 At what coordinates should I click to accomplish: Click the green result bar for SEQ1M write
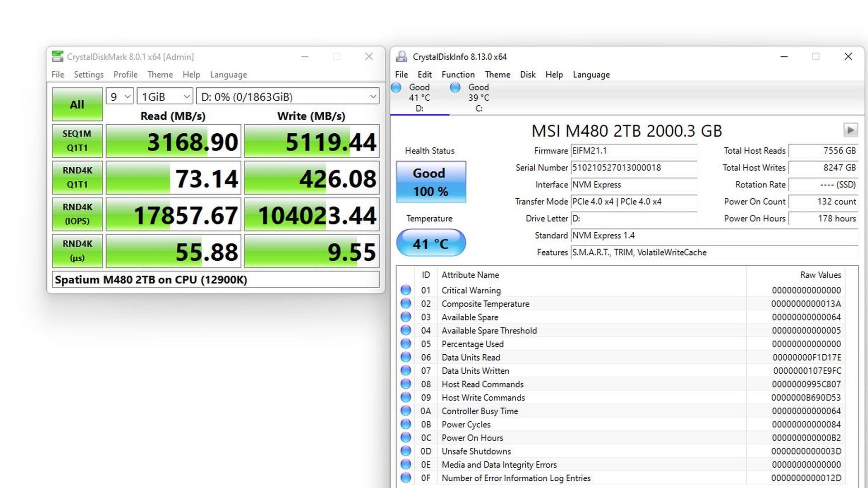pyautogui.click(x=311, y=141)
